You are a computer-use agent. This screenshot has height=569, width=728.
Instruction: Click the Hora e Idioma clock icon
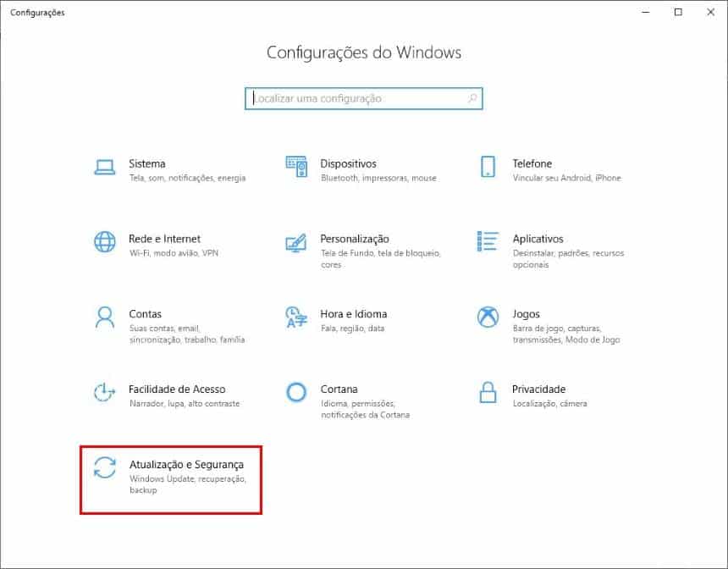click(x=296, y=318)
